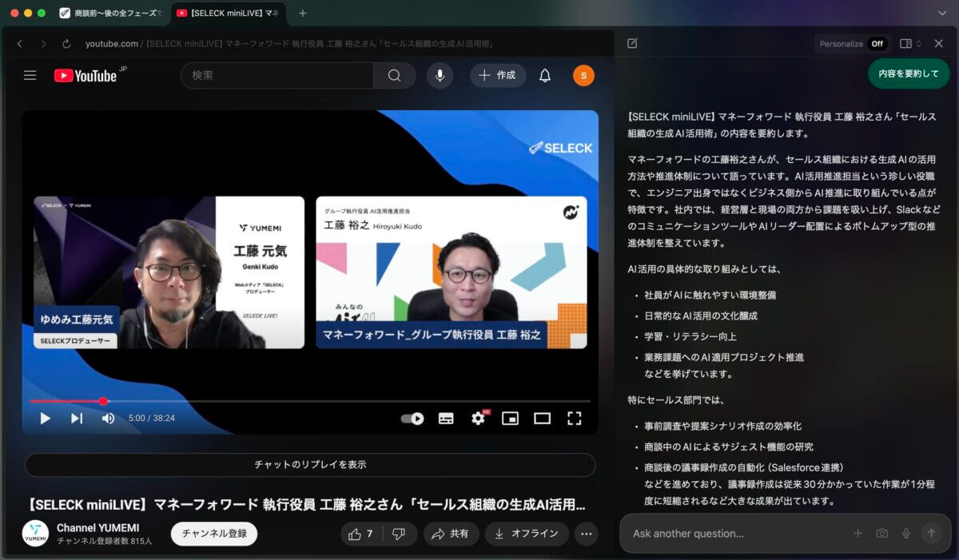Play the video

(x=45, y=418)
